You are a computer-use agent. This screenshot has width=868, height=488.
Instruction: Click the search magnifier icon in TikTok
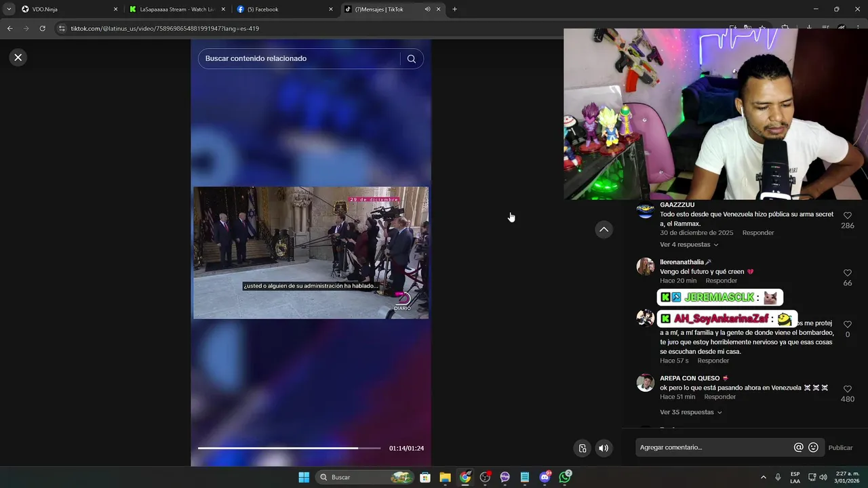tap(411, 59)
